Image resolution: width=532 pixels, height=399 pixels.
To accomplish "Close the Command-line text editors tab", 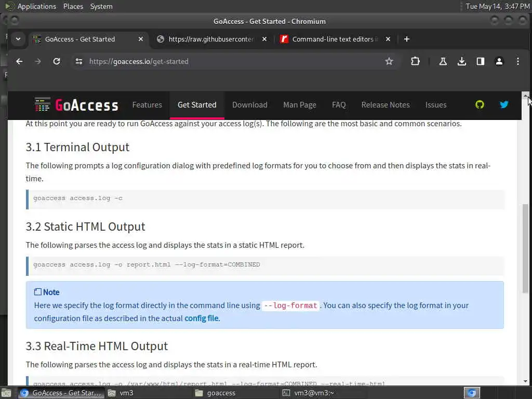I will 388,39.
